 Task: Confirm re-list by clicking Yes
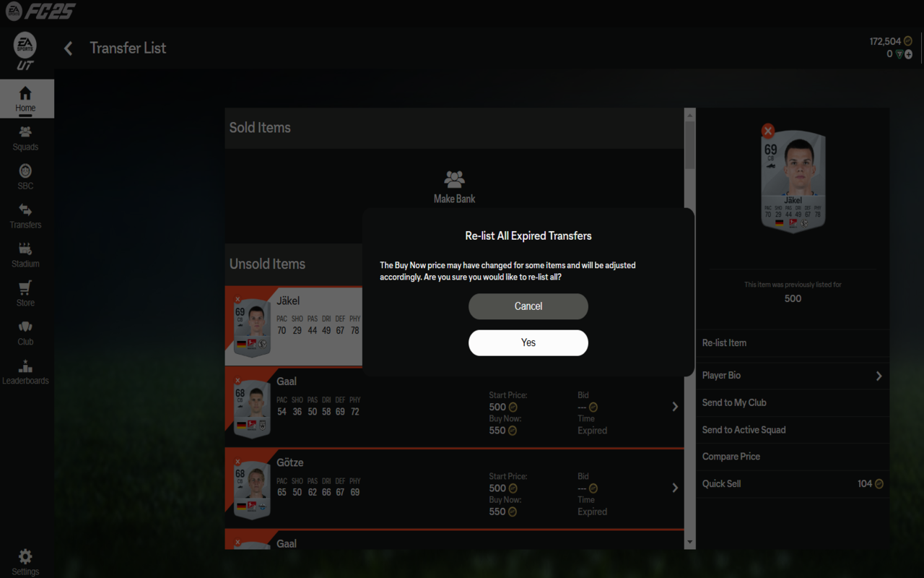click(x=528, y=342)
